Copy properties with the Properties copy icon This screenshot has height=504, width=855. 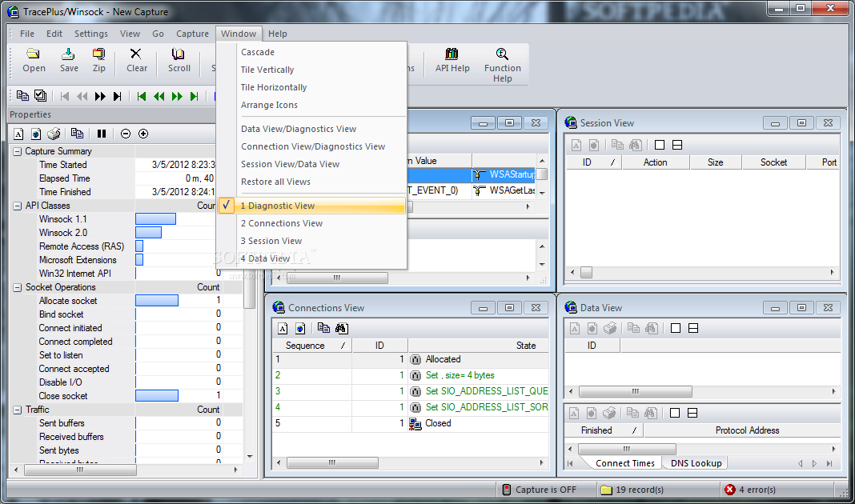coord(78,134)
